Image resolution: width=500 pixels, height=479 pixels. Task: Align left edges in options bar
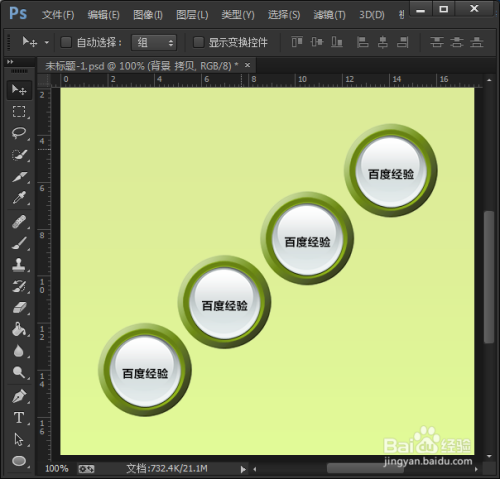[362, 42]
